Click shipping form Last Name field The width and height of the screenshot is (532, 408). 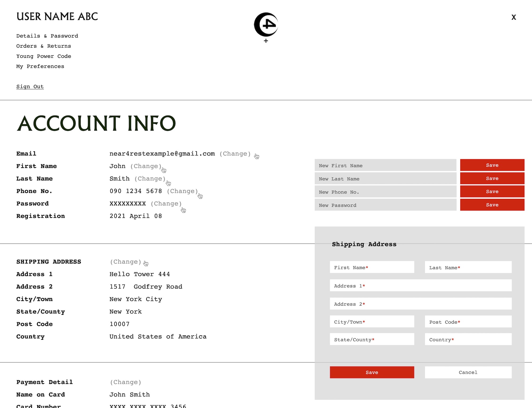468,267
